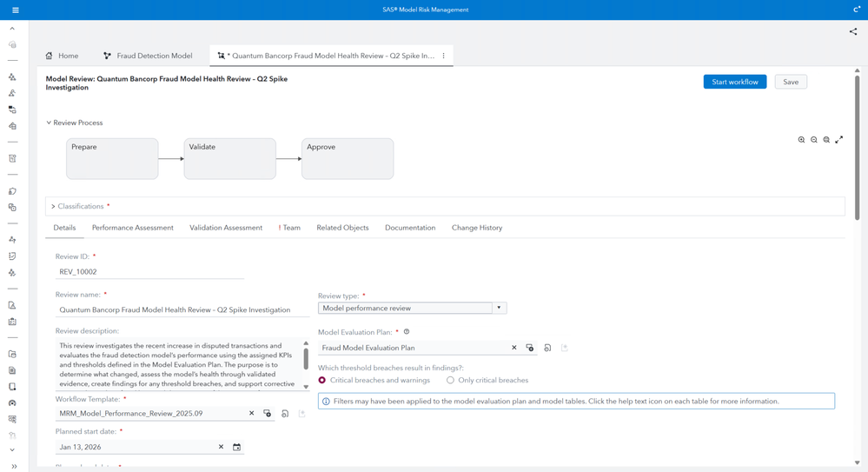Expand the process diagram to full screen

(x=839, y=140)
